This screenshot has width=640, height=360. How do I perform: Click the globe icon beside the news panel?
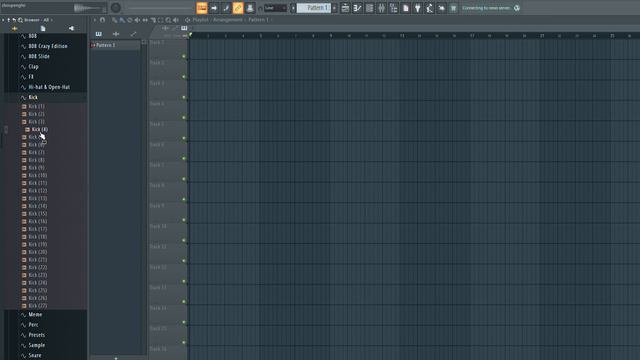(517, 8)
